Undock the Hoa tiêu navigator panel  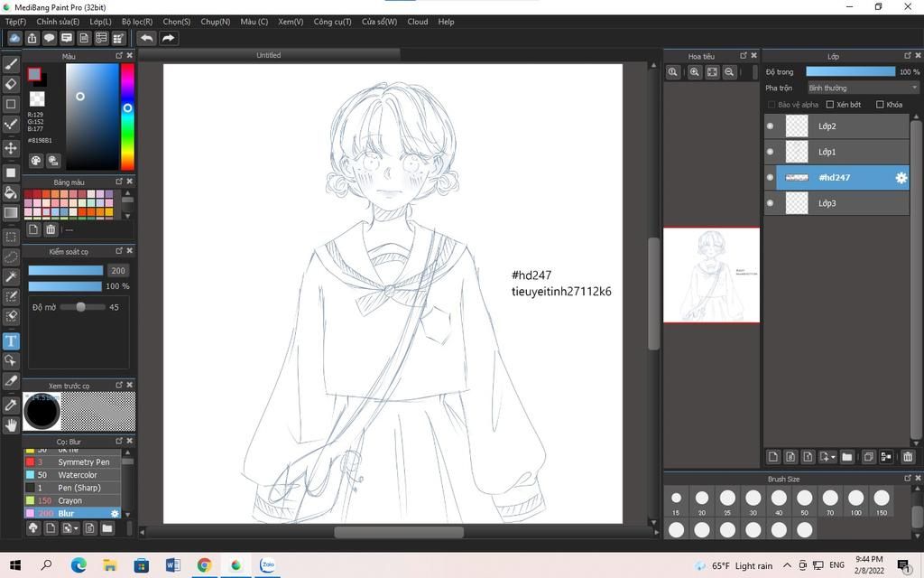(744, 55)
